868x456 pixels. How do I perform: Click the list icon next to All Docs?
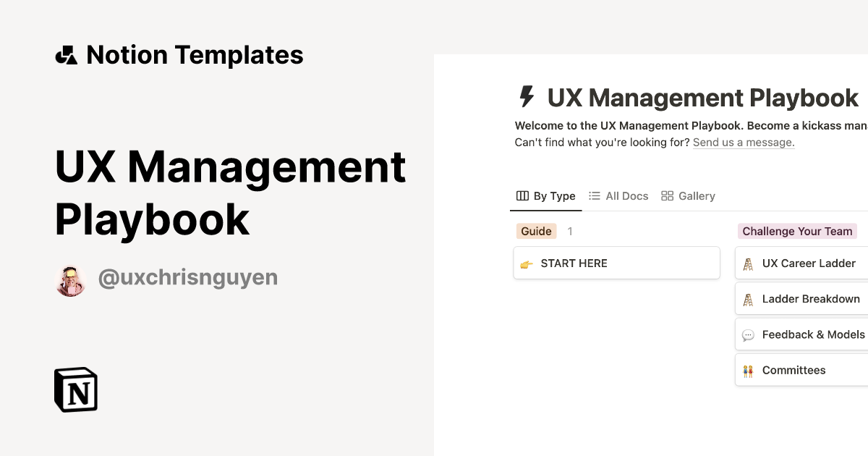(595, 195)
